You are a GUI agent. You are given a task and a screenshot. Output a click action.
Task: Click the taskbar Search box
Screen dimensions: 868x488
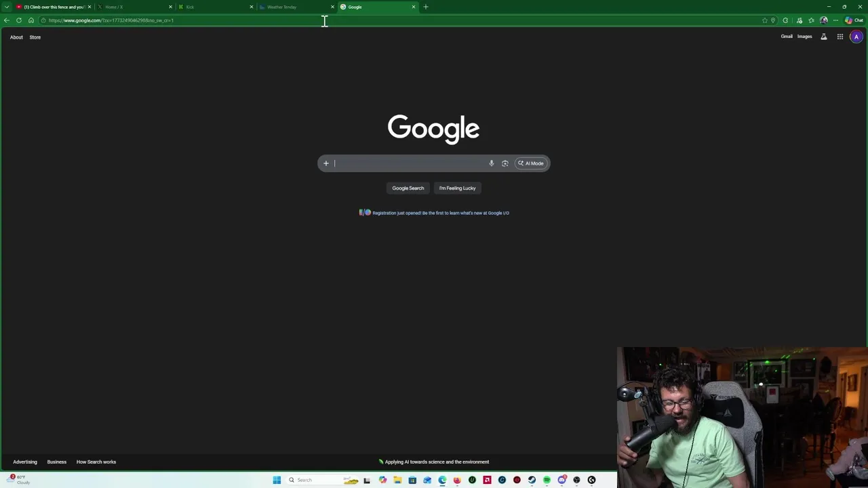pyautogui.click(x=322, y=480)
